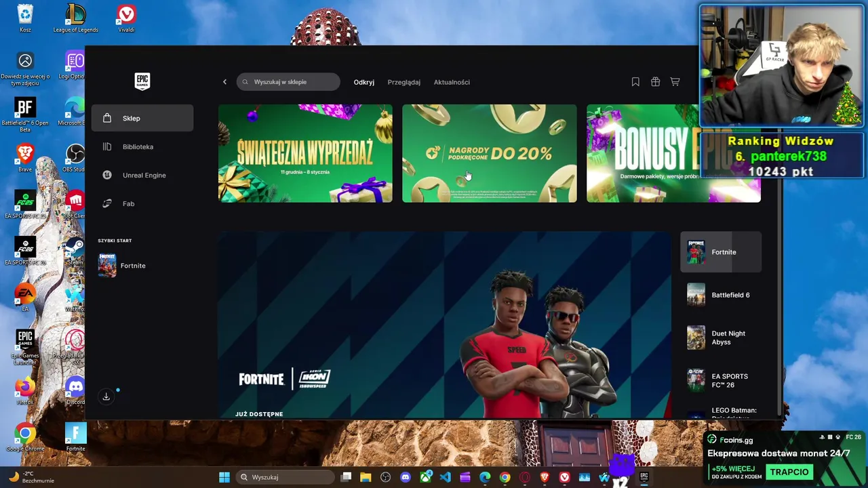Open the Brave desktop shortcut
The width and height of the screenshot is (868, 488).
coord(25,158)
